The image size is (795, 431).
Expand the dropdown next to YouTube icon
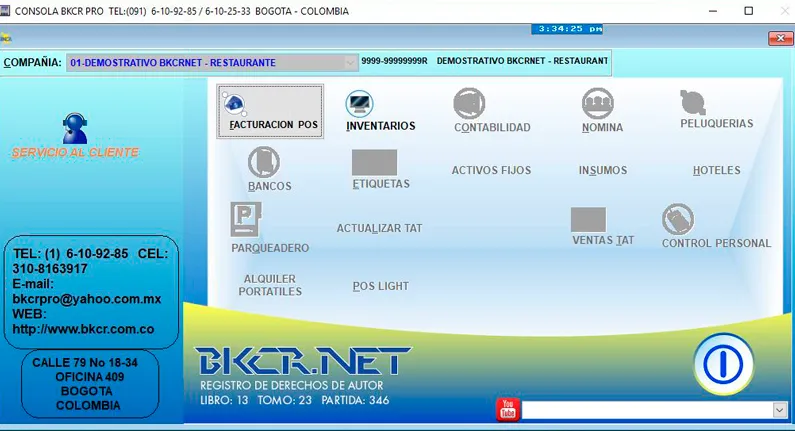pyautogui.click(x=780, y=410)
